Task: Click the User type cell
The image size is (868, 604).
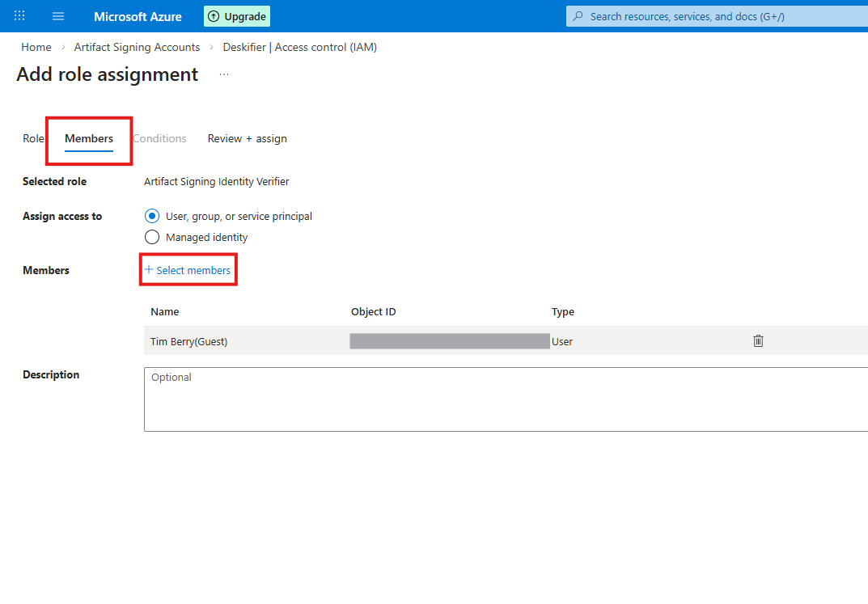Action: [x=562, y=341]
